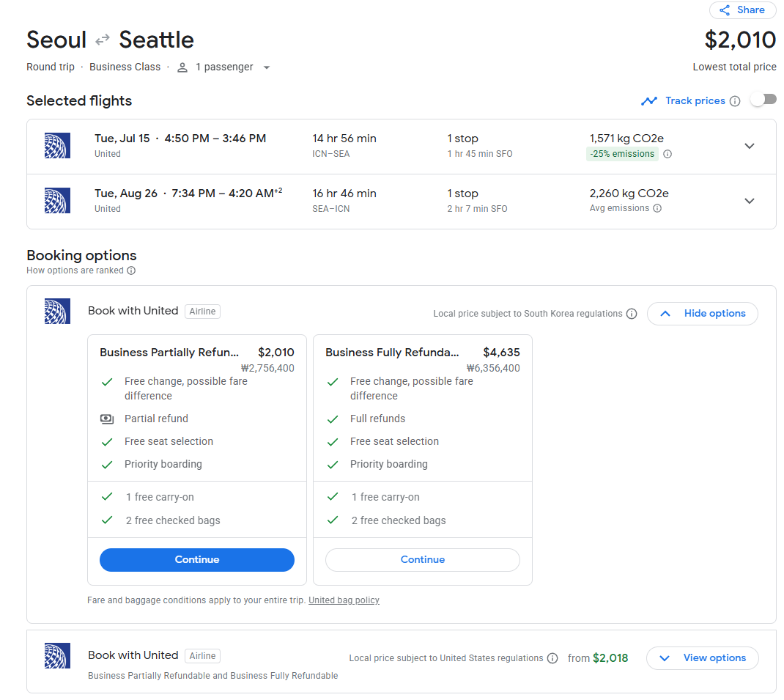Expand the Aug 26 flight details chevron

coord(749,201)
